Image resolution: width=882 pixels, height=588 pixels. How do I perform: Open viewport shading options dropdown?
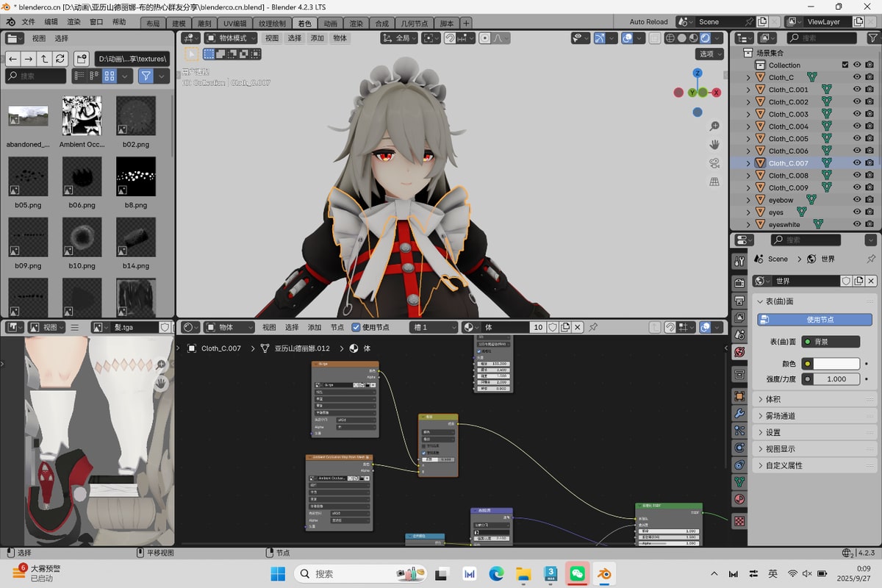717,38
